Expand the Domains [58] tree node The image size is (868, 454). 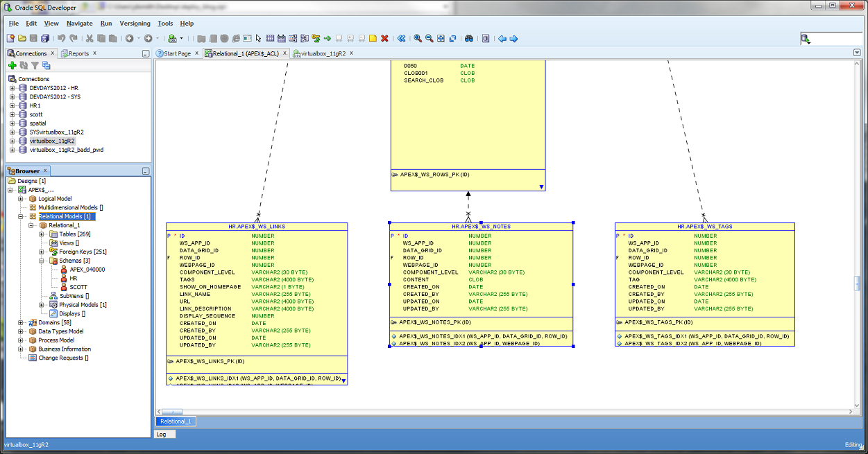(x=22, y=322)
